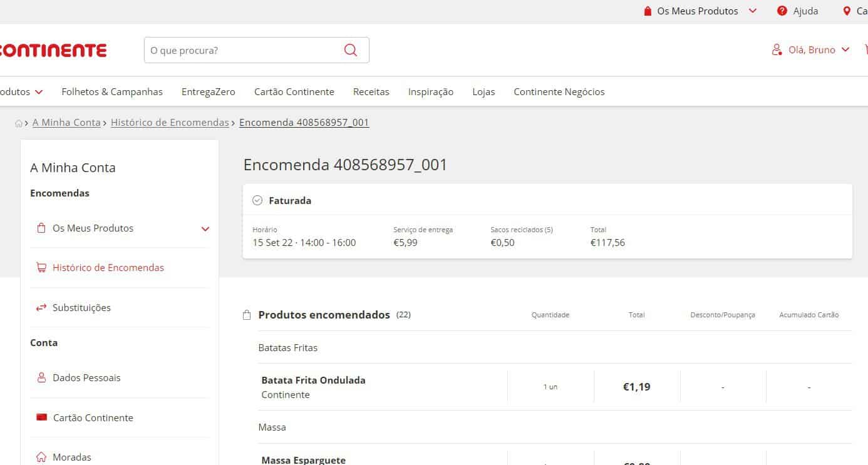Viewport: 868px width, 465px height.
Task: Click the location pin icon in top bar
Action: 847,11
